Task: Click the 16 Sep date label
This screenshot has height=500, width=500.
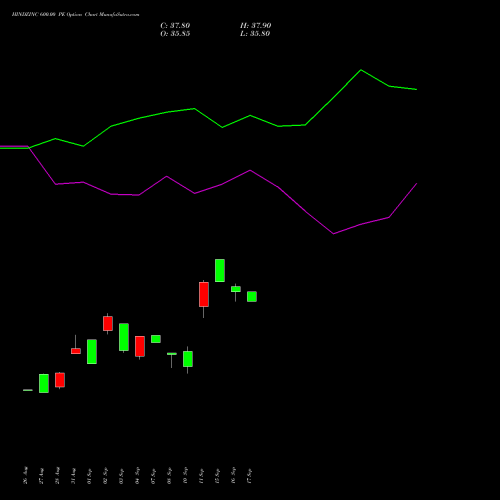Action: tap(234, 475)
